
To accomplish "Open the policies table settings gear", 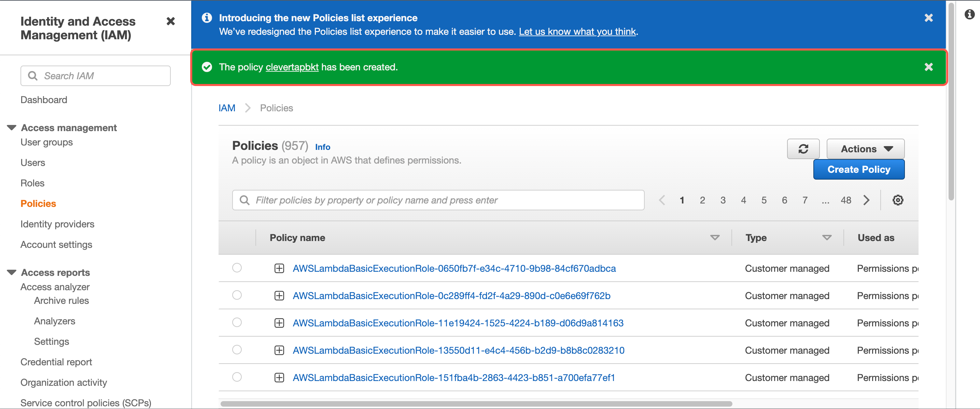I will [898, 200].
